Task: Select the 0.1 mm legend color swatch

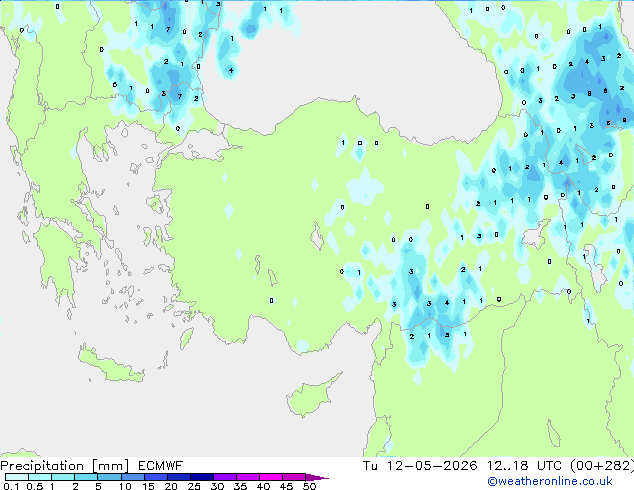Action: [17, 477]
